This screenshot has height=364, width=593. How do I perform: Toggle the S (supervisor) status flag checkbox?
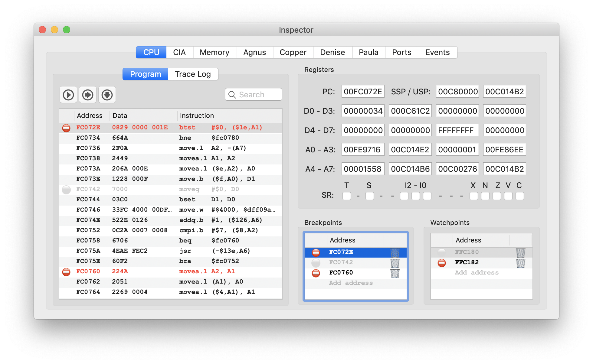[369, 196]
